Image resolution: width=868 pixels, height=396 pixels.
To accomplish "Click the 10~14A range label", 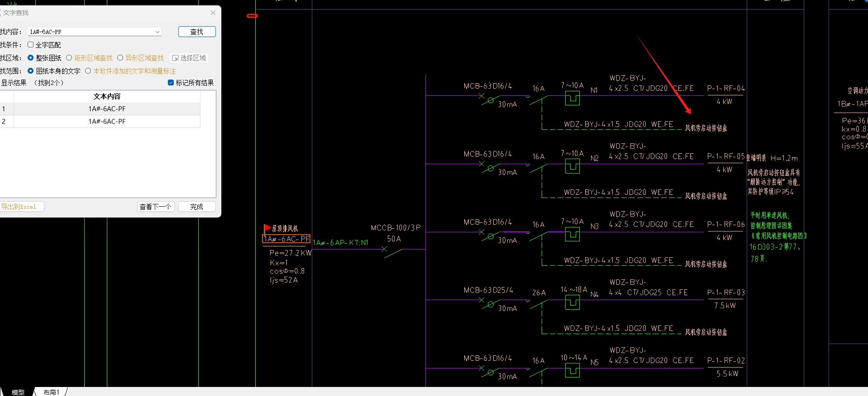I will click(x=574, y=358).
